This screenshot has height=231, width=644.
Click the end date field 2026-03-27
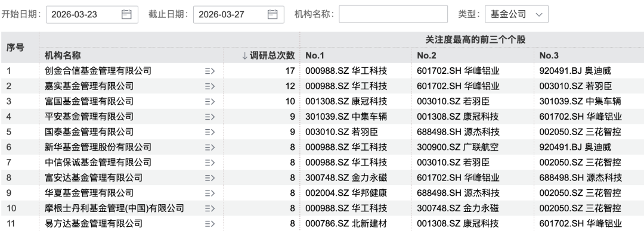click(239, 14)
